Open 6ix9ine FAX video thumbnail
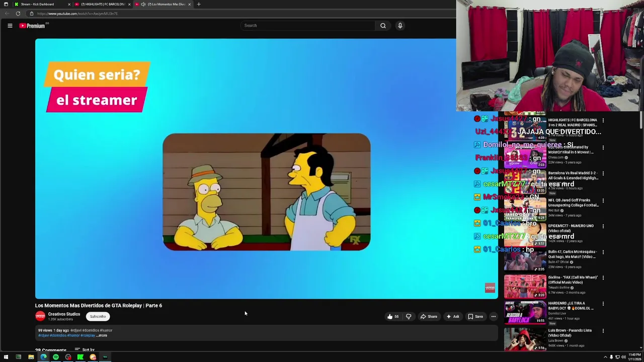Screen dimensions: 644x362 [x=525, y=287]
